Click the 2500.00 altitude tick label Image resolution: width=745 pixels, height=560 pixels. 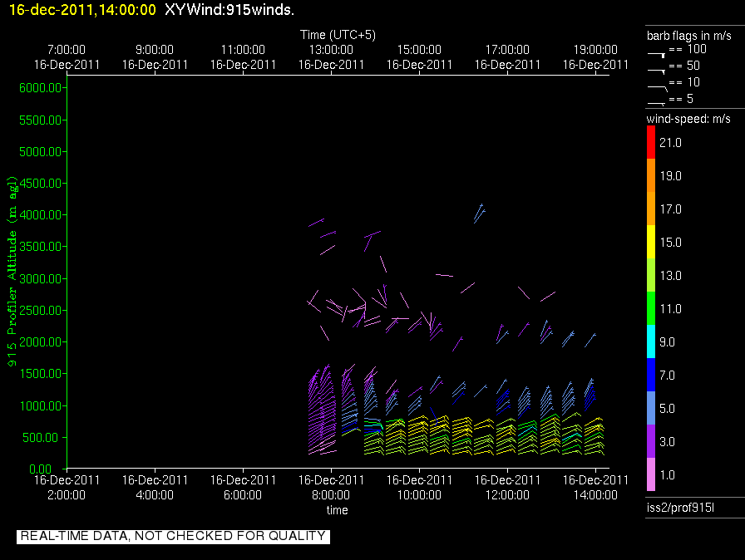point(41,311)
